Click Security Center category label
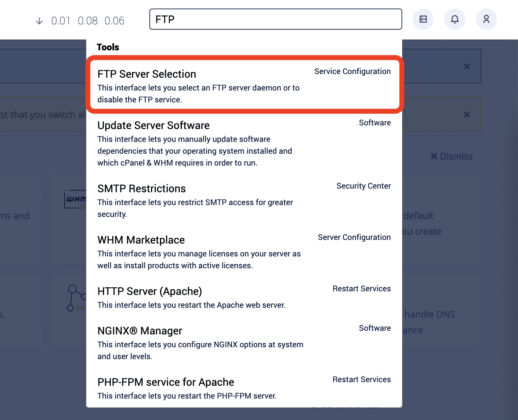Viewport: 518px width, 420px height. click(364, 186)
